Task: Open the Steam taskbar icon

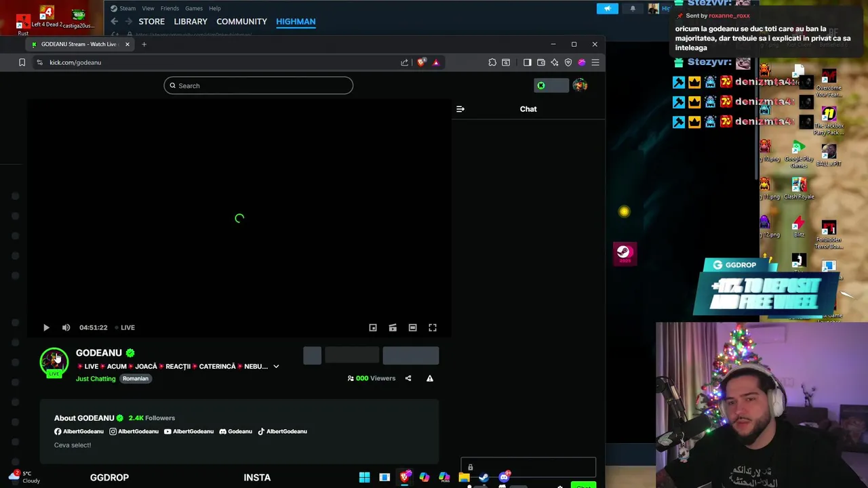Action: coord(484,477)
